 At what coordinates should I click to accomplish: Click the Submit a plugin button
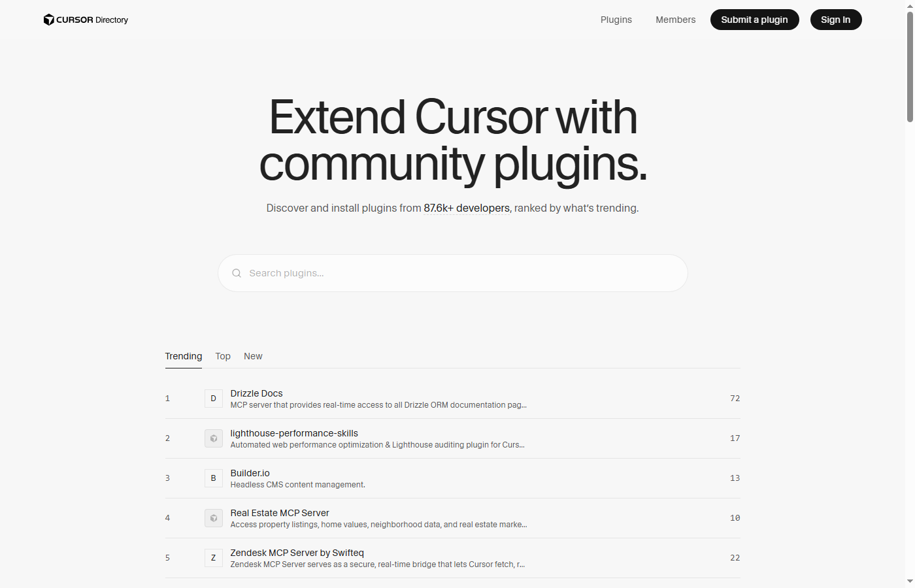tap(755, 20)
